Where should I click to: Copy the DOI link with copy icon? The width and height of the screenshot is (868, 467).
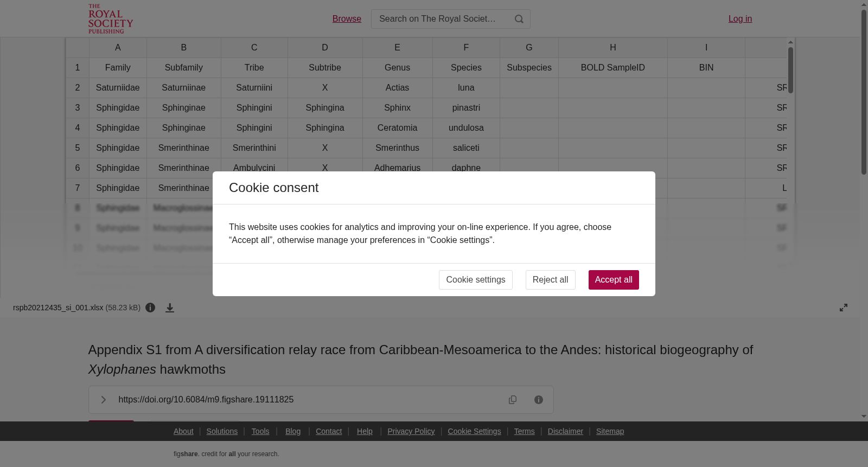513,400
